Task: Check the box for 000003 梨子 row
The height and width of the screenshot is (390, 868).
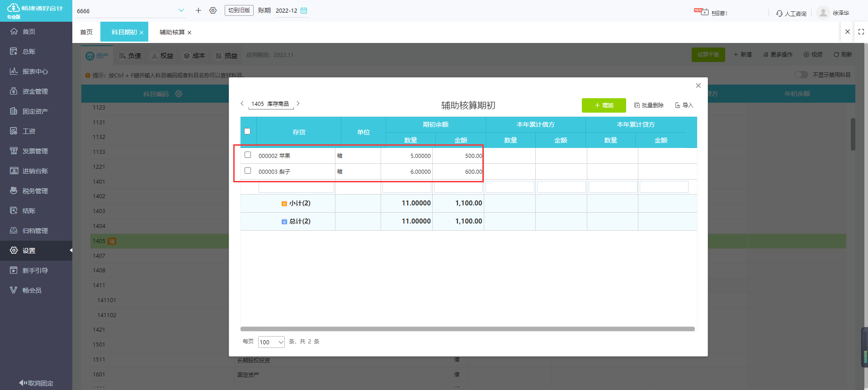Action: coord(248,171)
